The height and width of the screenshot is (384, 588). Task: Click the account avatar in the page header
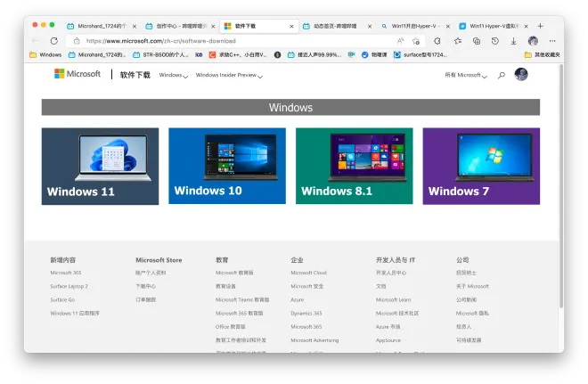(x=521, y=74)
